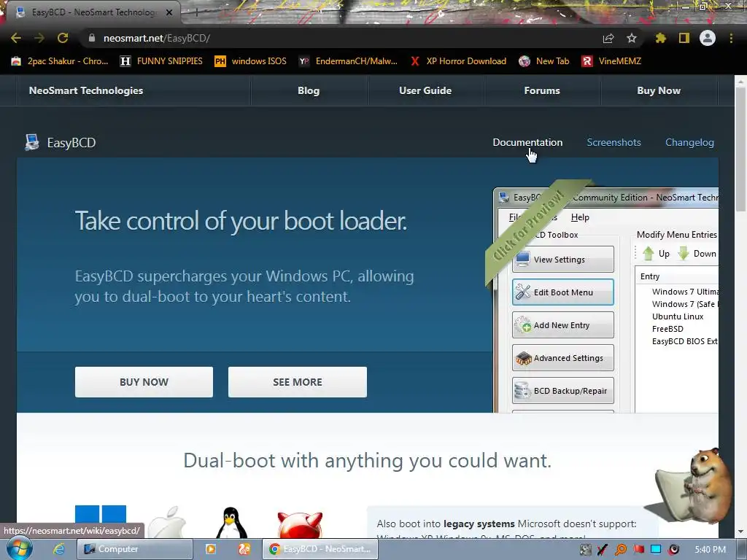Click the 5:40 PM system clock
Screen dimensions: 747x560
710,550
